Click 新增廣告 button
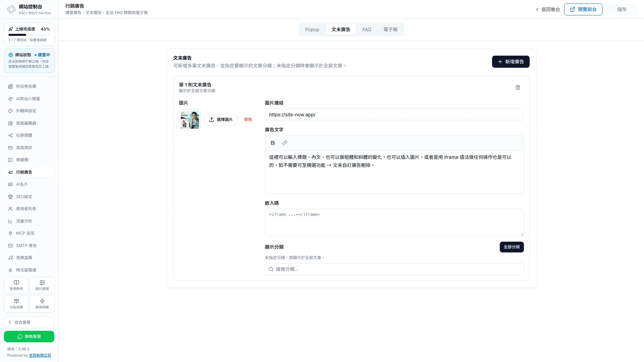The width and height of the screenshot is (644, 362). (511, 62)
